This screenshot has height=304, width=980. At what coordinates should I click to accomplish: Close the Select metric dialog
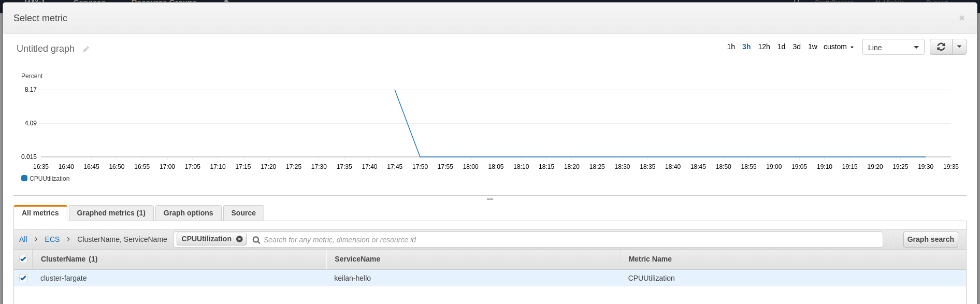click(961, 18)
